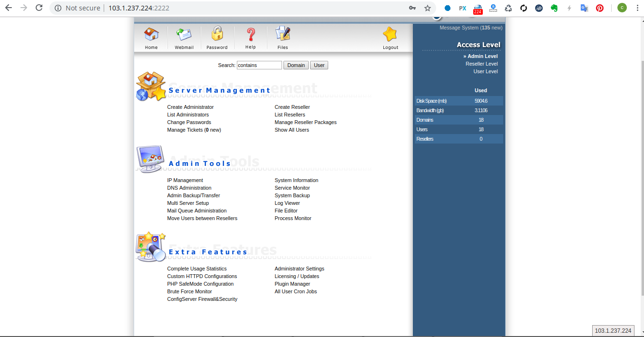This screenshot has width=644, height=337.
Task: Reload the page in the browser
Action: tap(39, 8)
